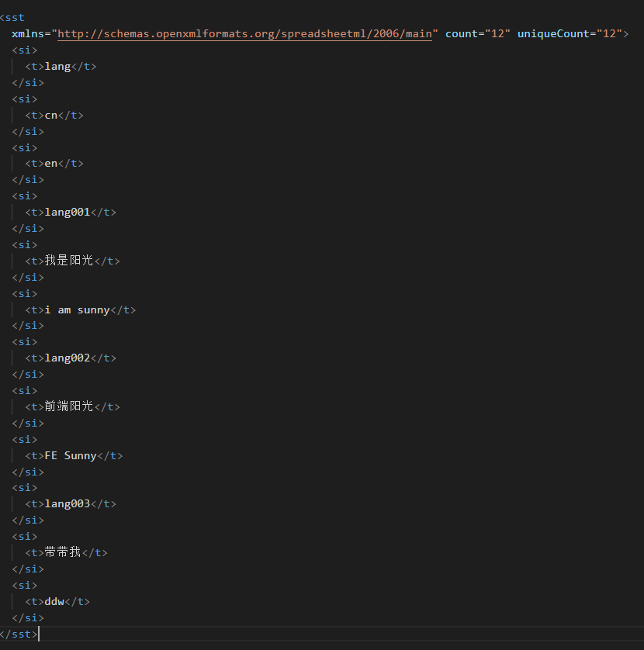Viewport: 644px width, 650px height.
Task: Click the uniqueCount value "12"
Action: click(609, 33)
